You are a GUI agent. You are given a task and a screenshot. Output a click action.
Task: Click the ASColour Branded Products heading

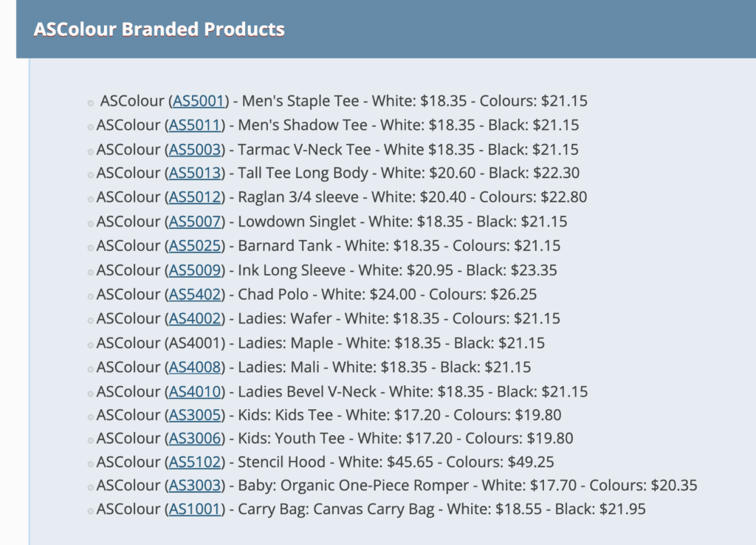pos(159,30)
